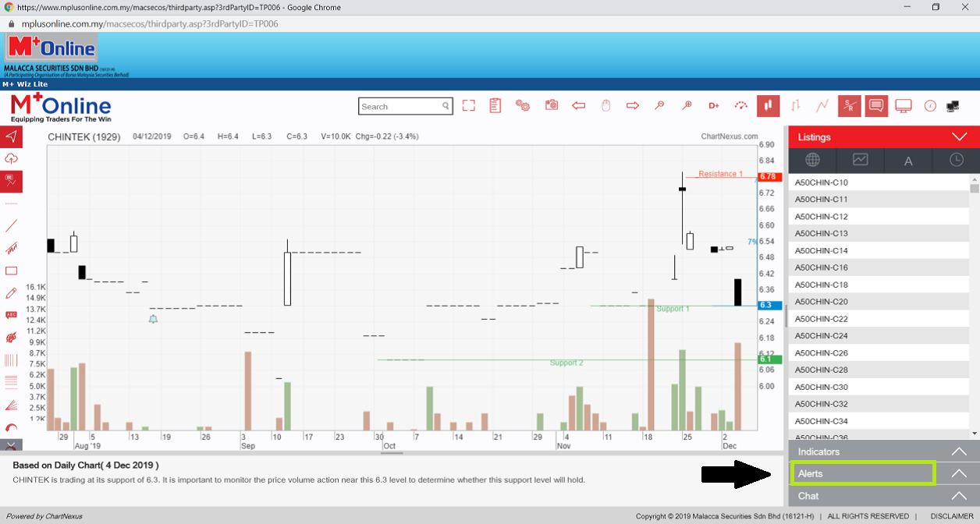Open the clock recent listings tab
The image size is (980, 524).
[956, 160]
